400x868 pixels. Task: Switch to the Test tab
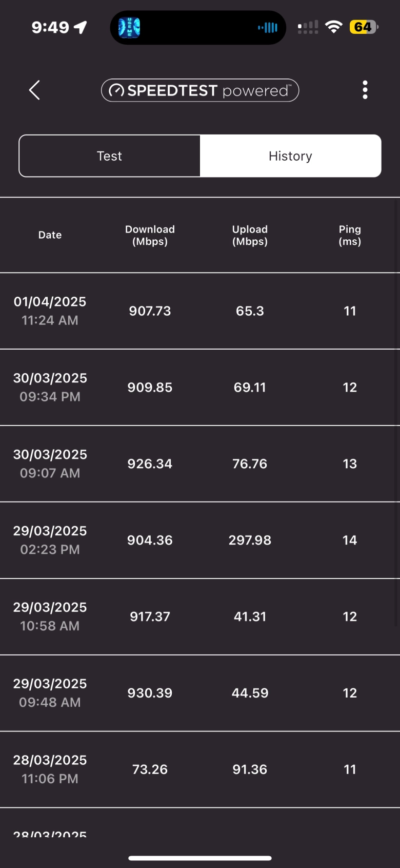point(110,156)
